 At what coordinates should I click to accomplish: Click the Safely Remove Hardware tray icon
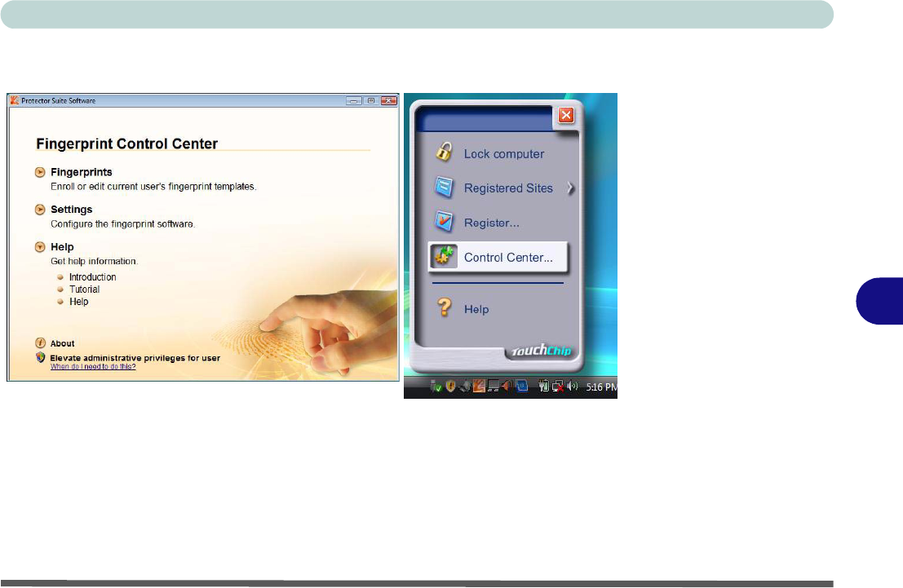tap(436, 387)
